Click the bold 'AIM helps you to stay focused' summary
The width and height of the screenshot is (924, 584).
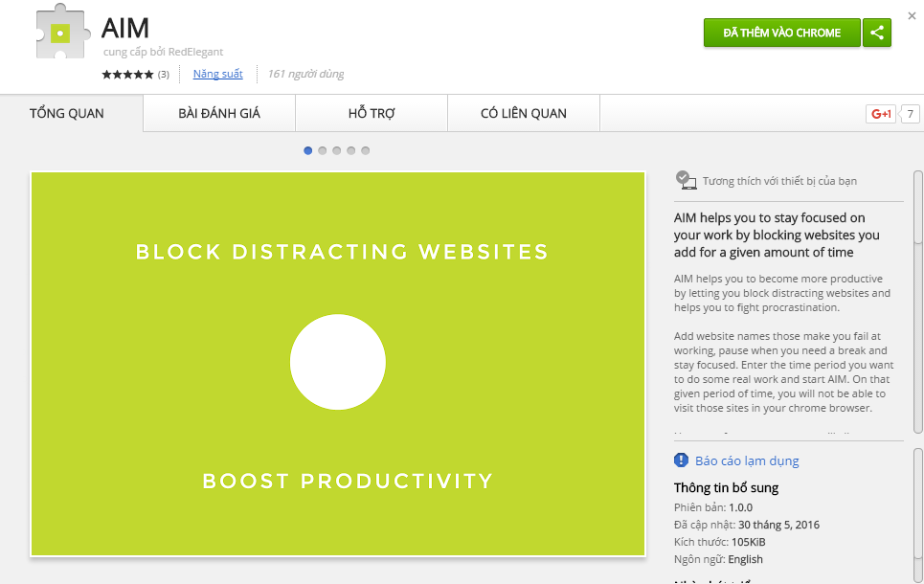click(x=777, y=236)
